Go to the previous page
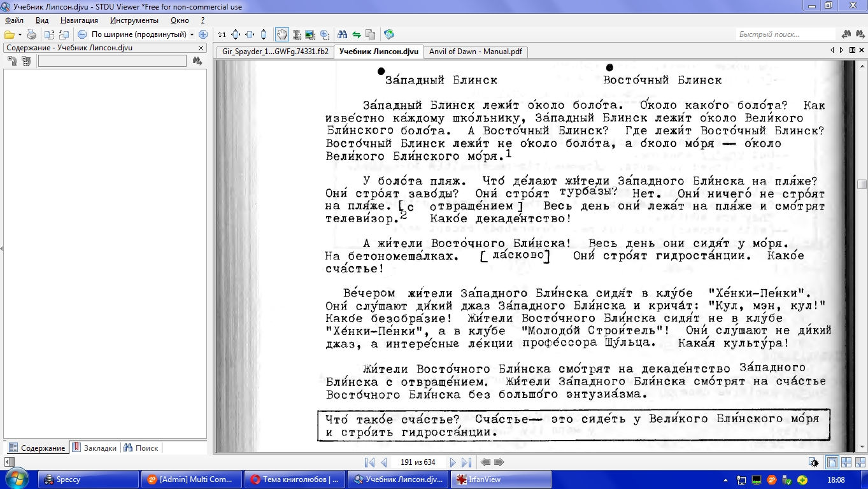This screenshot has height=489, width=868. tap(384, 462)
